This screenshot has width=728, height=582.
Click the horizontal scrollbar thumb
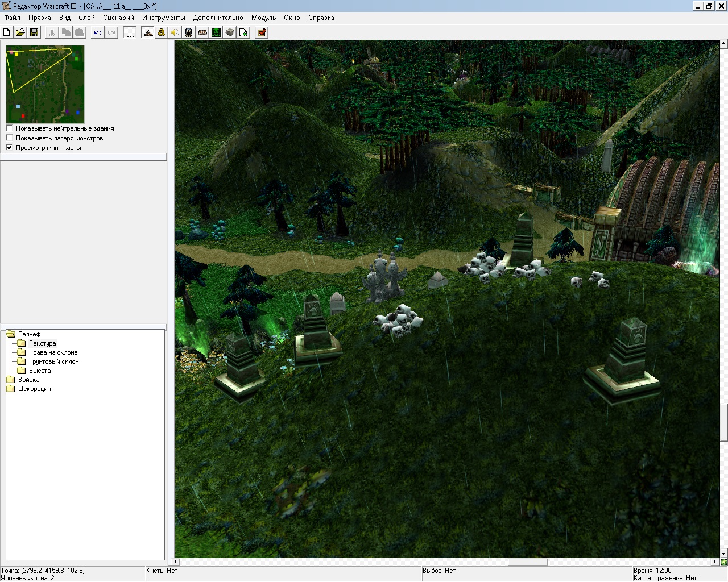coord(528,562)
